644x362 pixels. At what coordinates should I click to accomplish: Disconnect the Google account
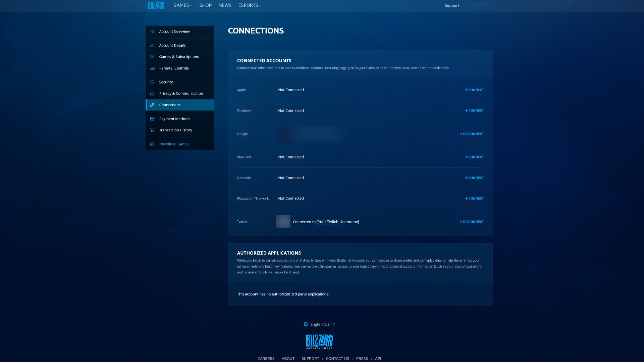point(472,134)
